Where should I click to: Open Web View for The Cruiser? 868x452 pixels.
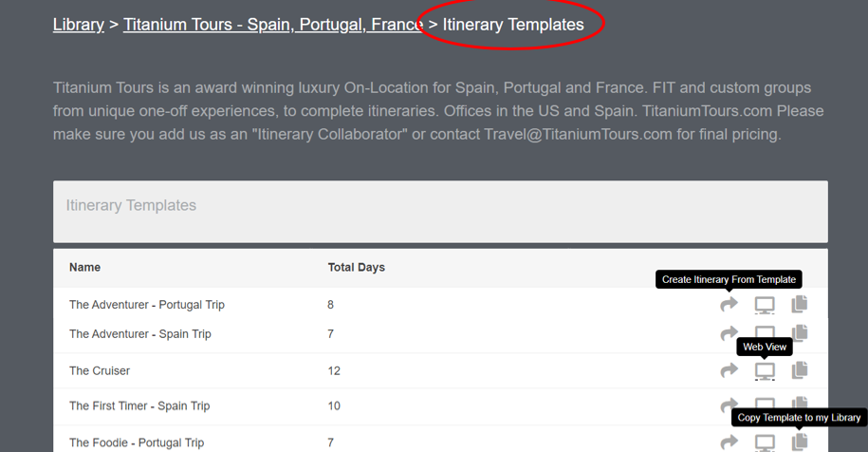pyautogui.click(x=765, y=371)
